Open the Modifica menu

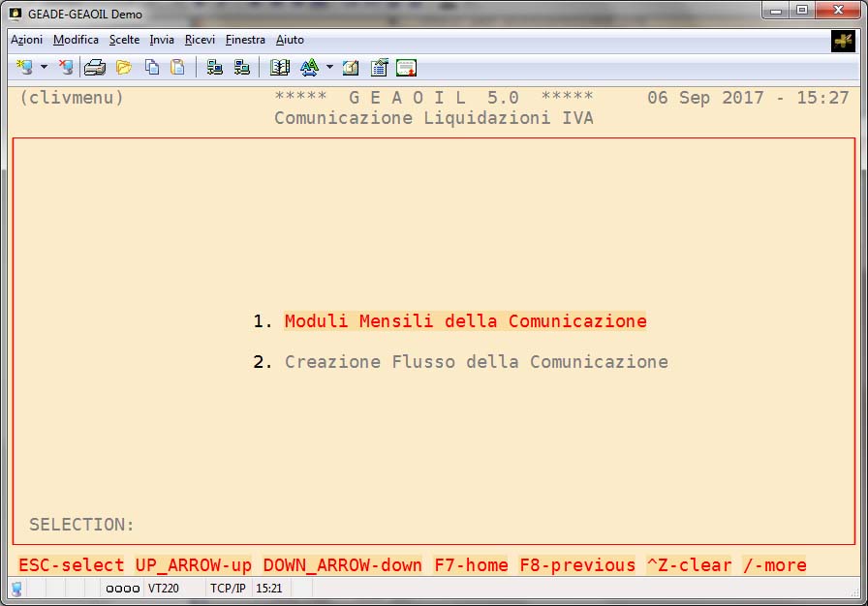pos(76,40)
